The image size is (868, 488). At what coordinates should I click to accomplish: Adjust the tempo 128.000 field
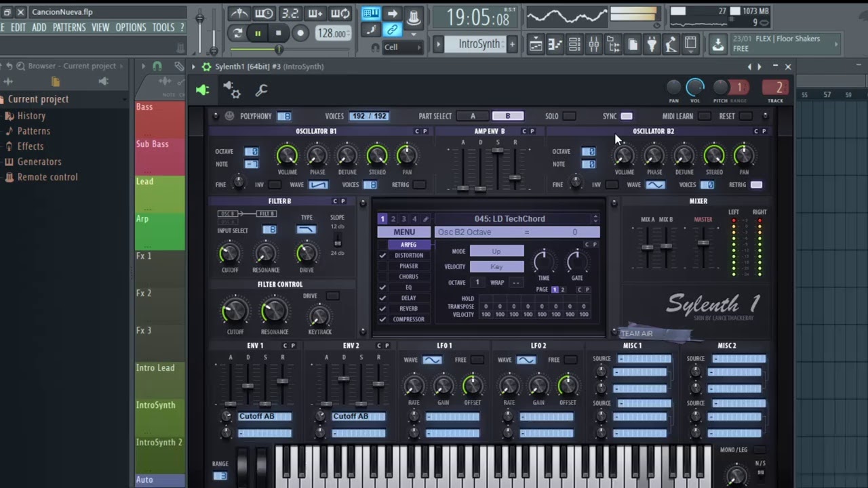(x=333, y=33)
